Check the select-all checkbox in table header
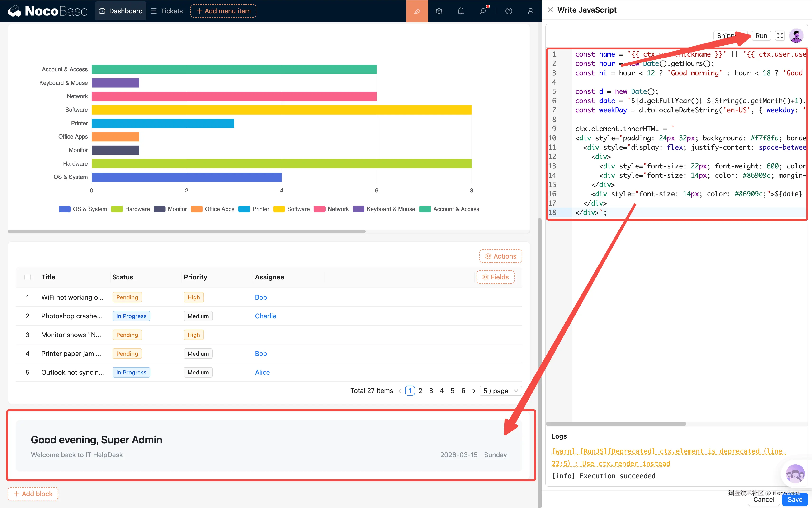This screenshot has height=508, width=812. click(x=28, y=277)
